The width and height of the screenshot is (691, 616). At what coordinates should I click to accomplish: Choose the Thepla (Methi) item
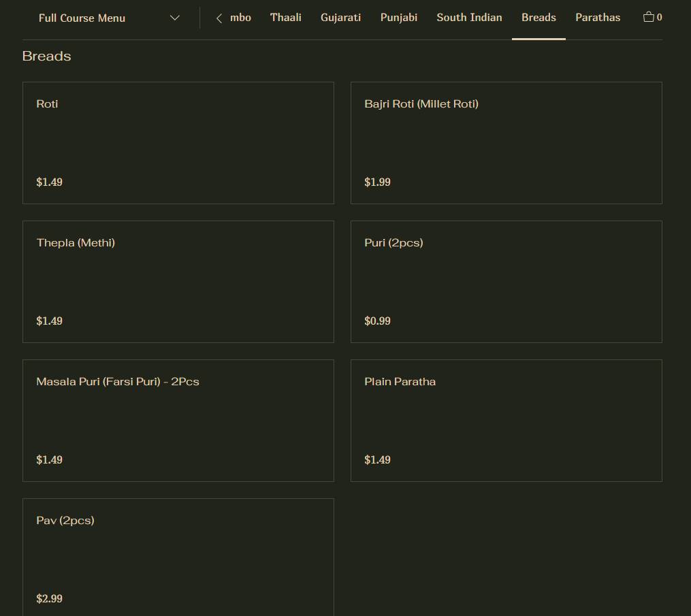(x=178, y=282)
